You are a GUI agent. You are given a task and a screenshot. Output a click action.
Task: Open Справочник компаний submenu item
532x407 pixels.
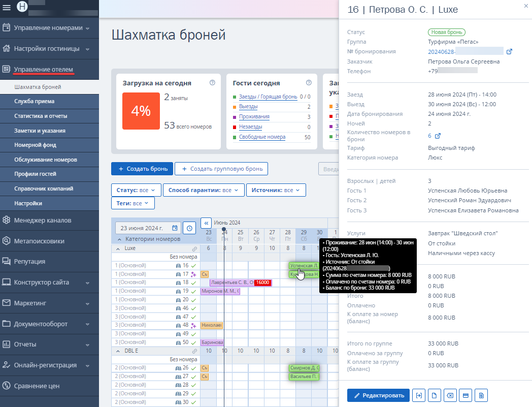click(x=50, y=189)
